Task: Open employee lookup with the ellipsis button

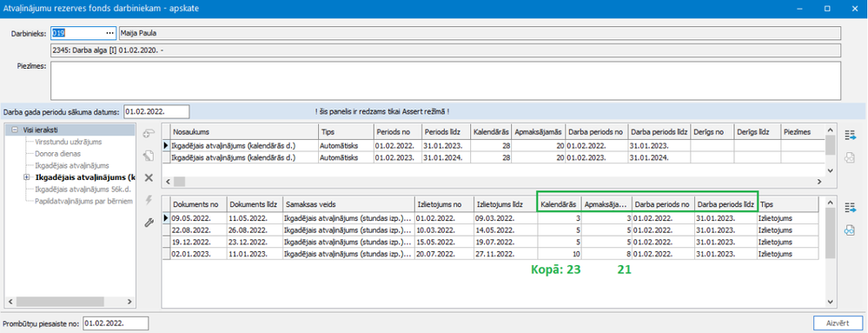Action: (109, 33)
